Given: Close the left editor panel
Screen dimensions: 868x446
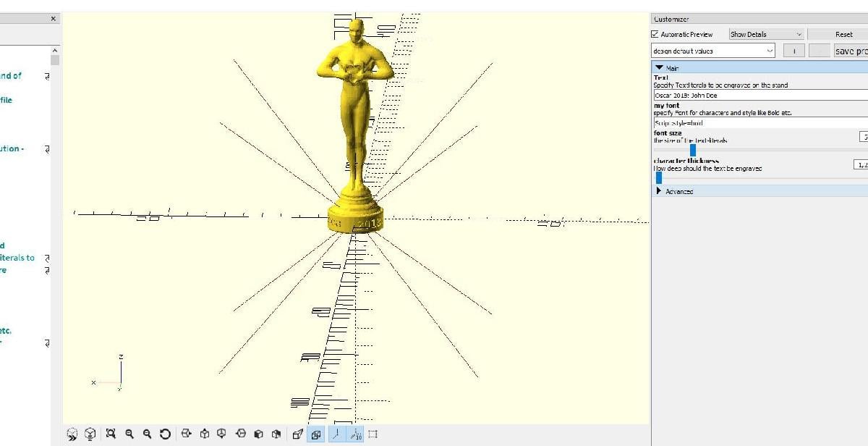Looking at the screenshot, I should tap(54, 19).
